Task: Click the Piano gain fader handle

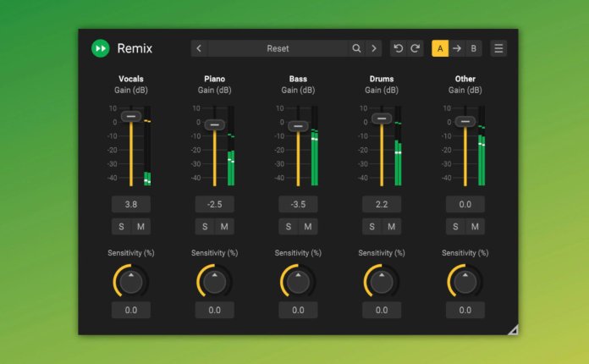Action: click(214, 124)
